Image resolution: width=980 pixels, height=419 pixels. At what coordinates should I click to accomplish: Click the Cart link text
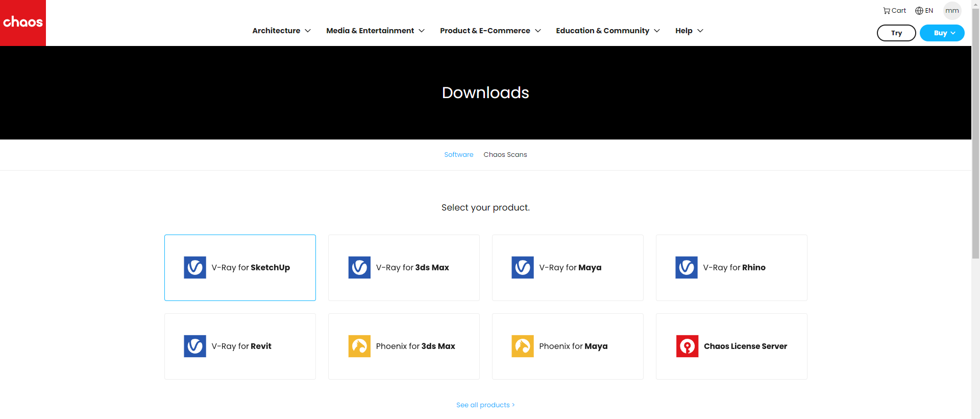pyautogui.click(x=899, y=11)
